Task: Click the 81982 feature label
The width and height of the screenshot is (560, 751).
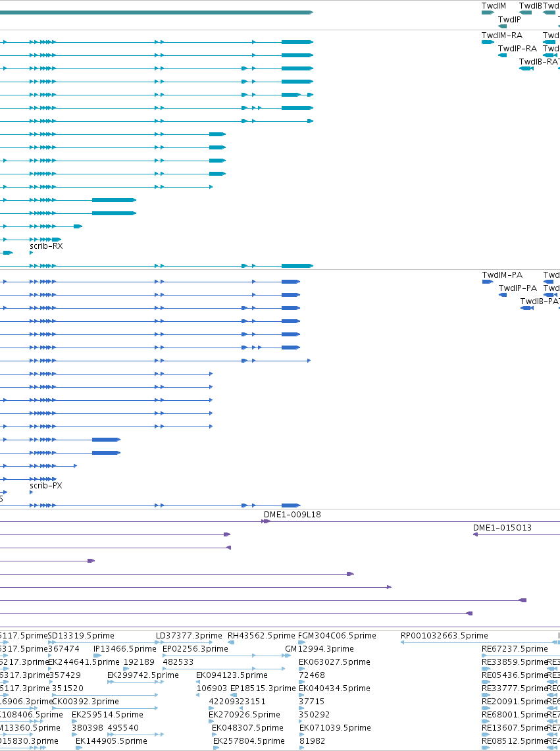Action: [x=313, y=740]
